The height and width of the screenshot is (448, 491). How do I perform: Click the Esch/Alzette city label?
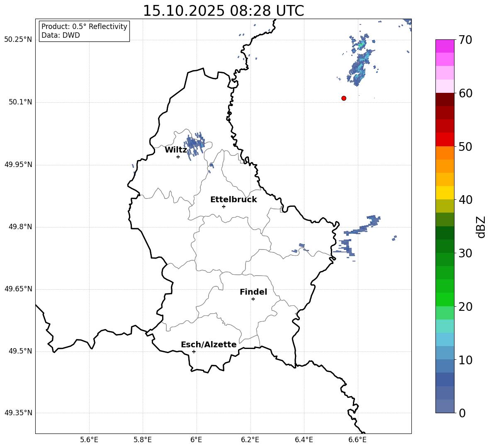coord(209,344)
